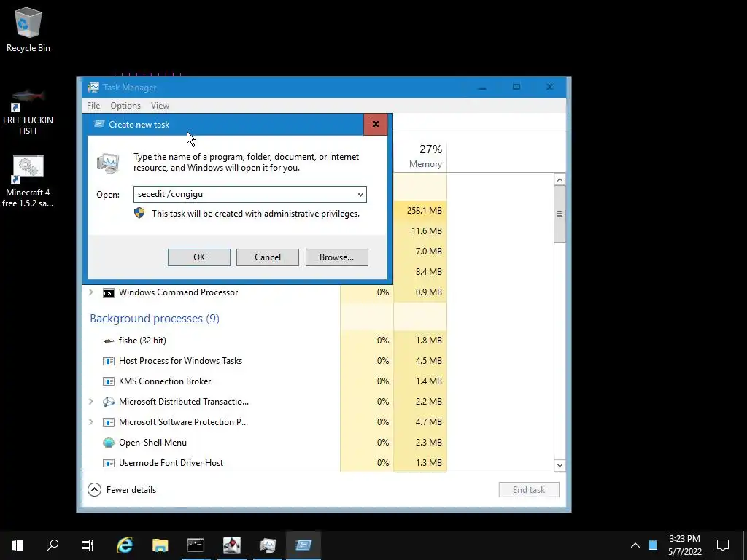Open the Action Center notification icon
Viewport: 747px width, 560px height.
723,545
